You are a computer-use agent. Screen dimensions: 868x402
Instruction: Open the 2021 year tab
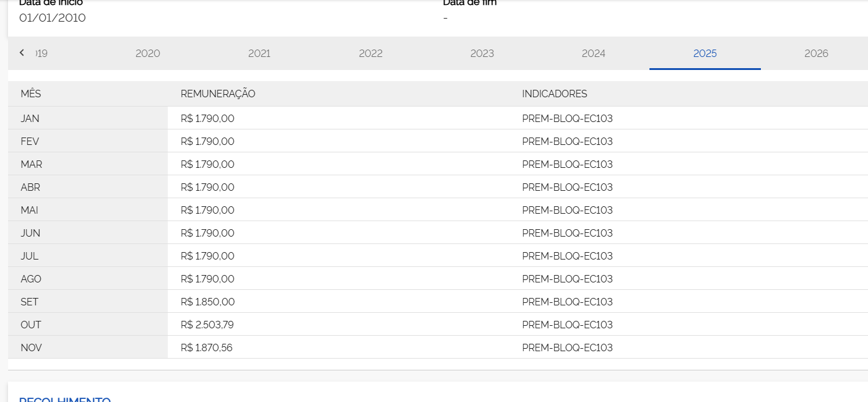(259, 53)
